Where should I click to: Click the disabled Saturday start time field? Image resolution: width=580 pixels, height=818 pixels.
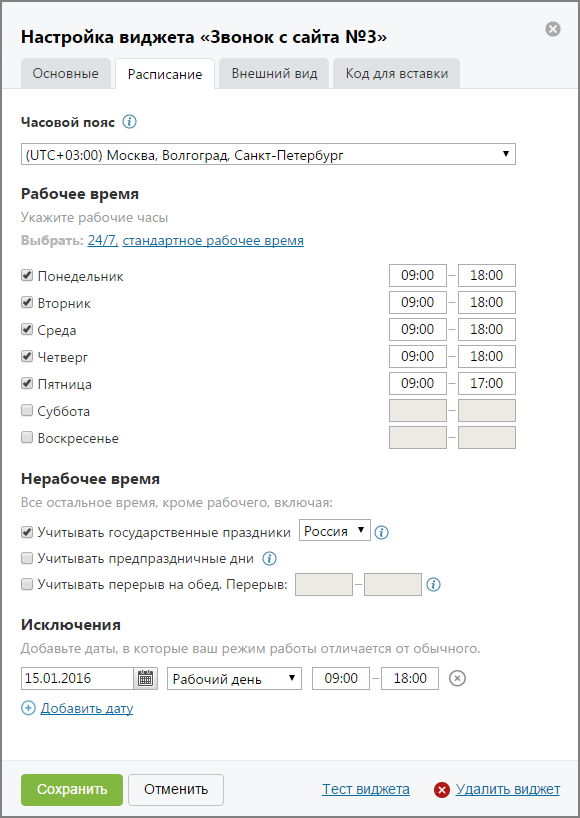[418, 411]
